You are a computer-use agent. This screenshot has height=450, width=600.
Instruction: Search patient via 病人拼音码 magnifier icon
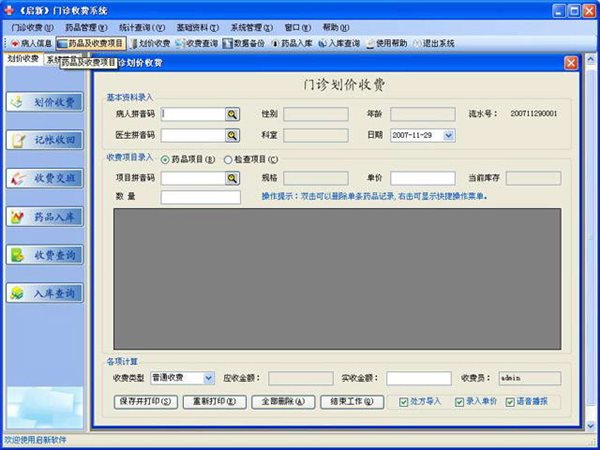point(232,114)
